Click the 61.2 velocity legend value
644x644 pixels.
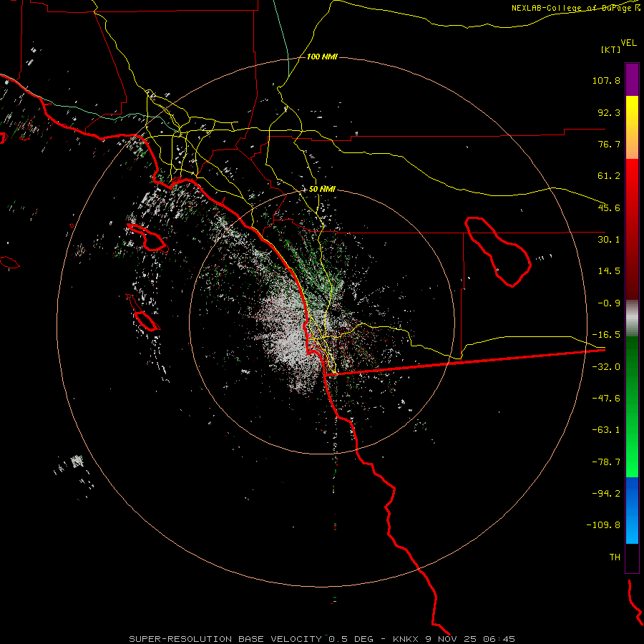[609, 176]
